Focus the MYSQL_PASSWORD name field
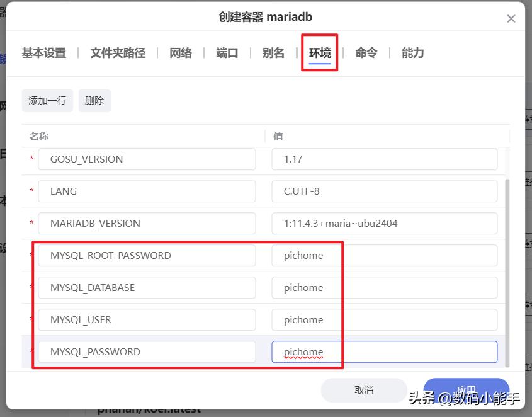The width and height of the screenshot is (532, 417). tap(147, 351)
